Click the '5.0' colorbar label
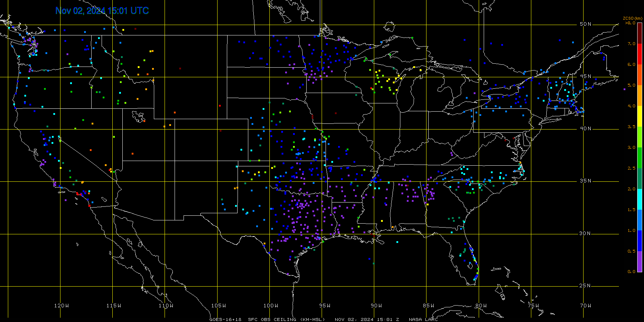The width and height of the screenshot is (644, 322). coord(631,85)
